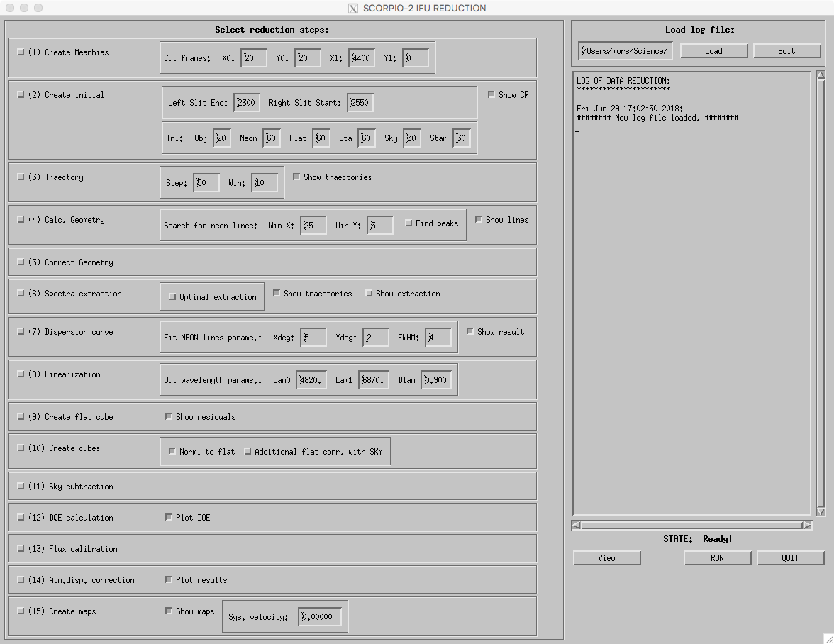Screen dimensions: 834x644
Task: Enable Find peaks for neon lines
Action: 408,223
